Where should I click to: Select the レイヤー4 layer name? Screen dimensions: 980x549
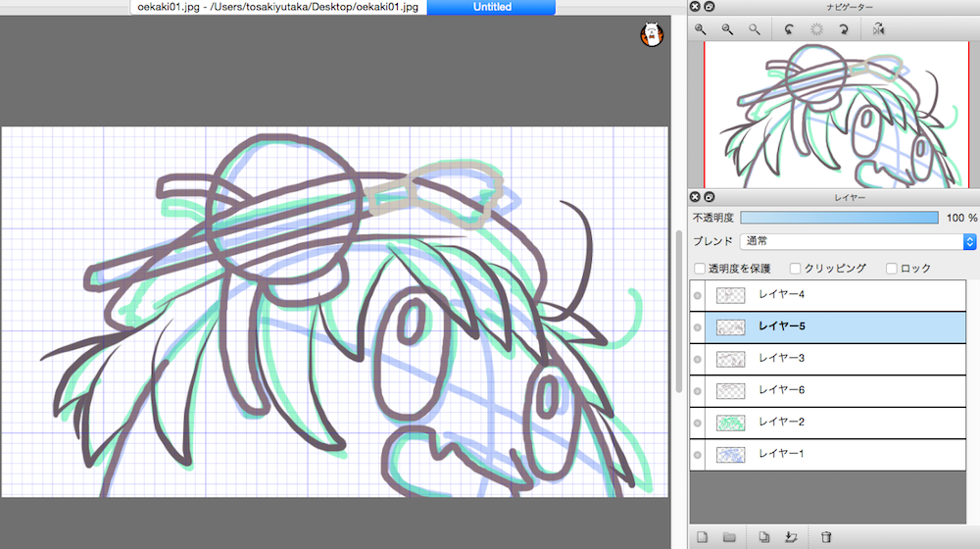click(x=781, y=294)
